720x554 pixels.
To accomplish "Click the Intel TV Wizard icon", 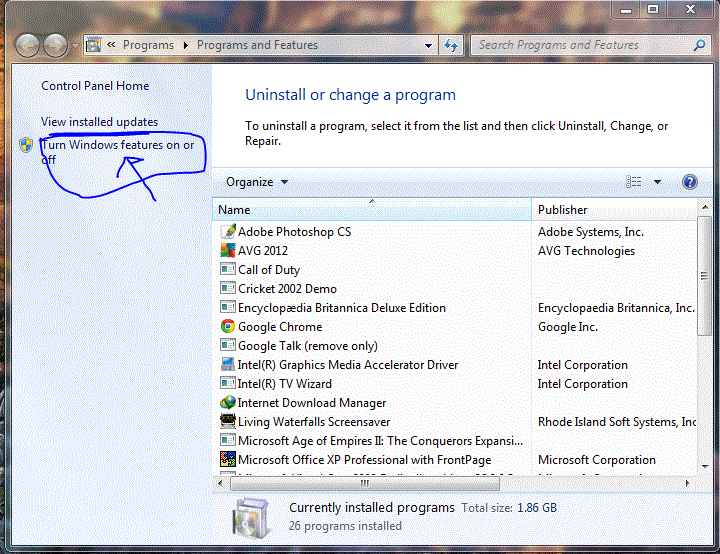I will (x=228, y=383).
